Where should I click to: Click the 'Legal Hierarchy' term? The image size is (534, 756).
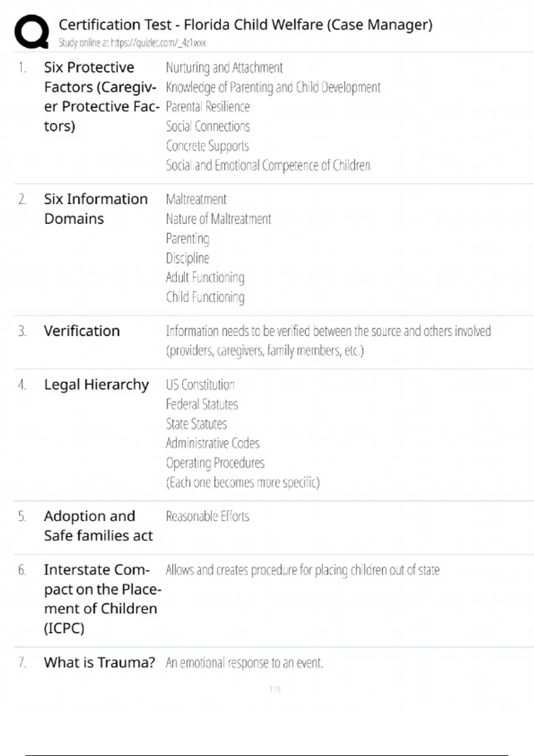coord(96,384)
